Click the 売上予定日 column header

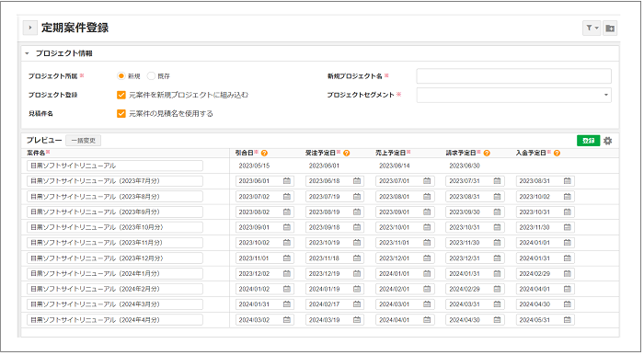[391, 153]
